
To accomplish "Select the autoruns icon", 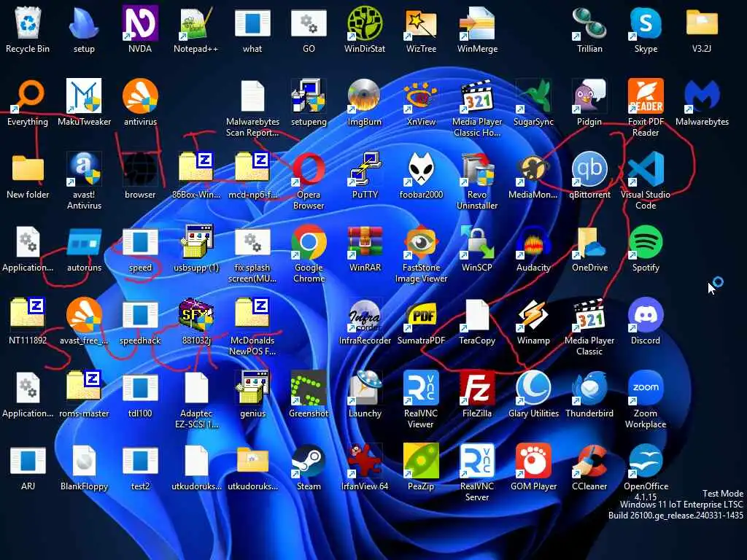I will pos(84,242).
